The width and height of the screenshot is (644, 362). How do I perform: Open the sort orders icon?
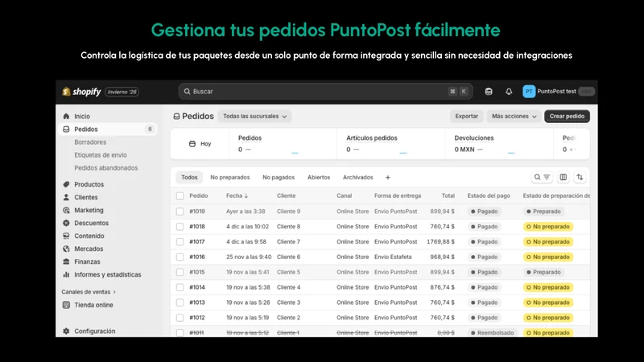click(x=580, y=177)
